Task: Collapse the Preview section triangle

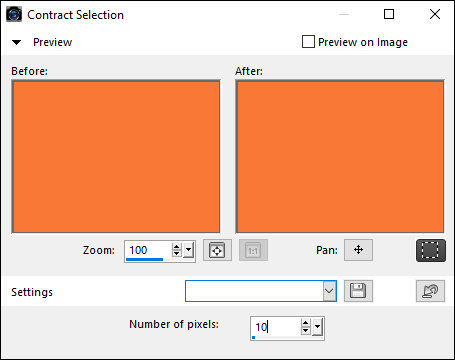Action: coord(16,42)
